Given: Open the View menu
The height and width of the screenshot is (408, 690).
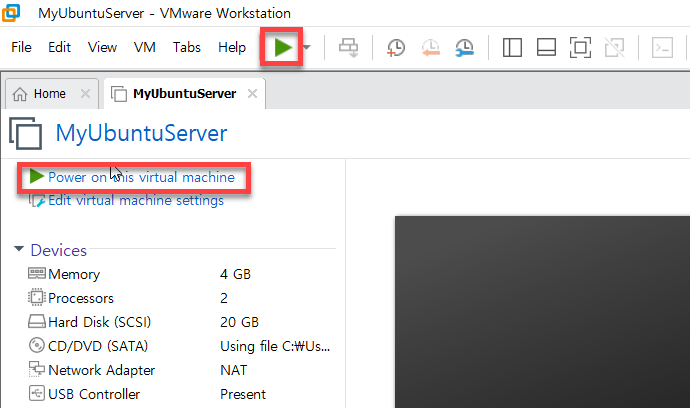Looking at the screenshot, I should point(102,47).
